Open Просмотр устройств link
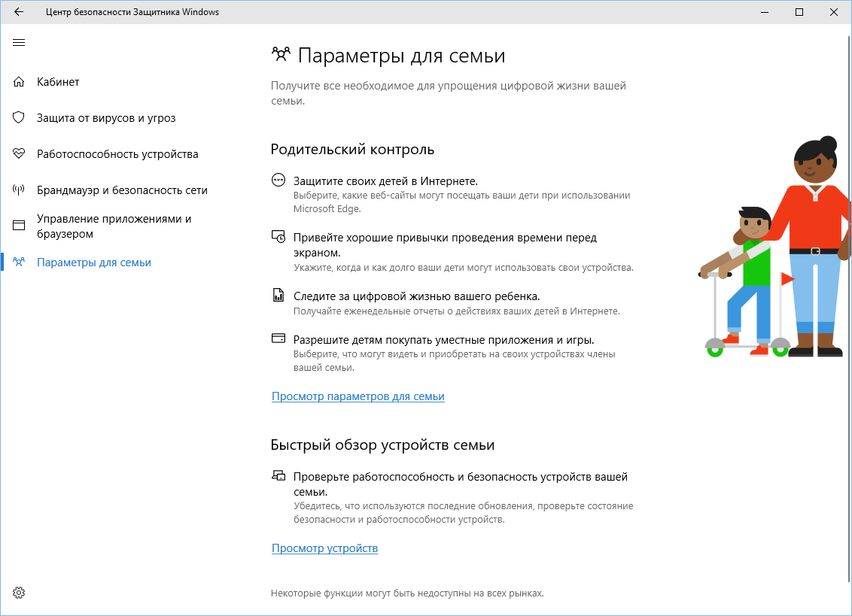 pyautogui.click(x=325, y=548)
